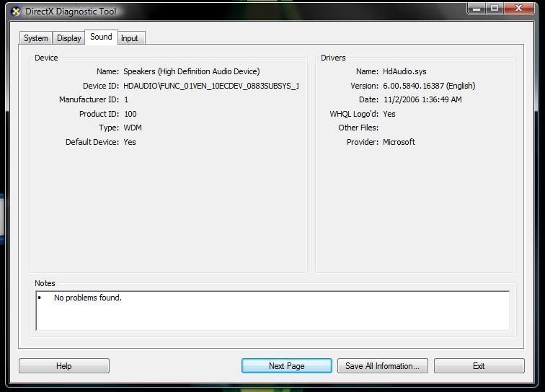Click the Next Page button
Image resolution: width=545 pixels, height=392 pixels.
tap(287, 366)
